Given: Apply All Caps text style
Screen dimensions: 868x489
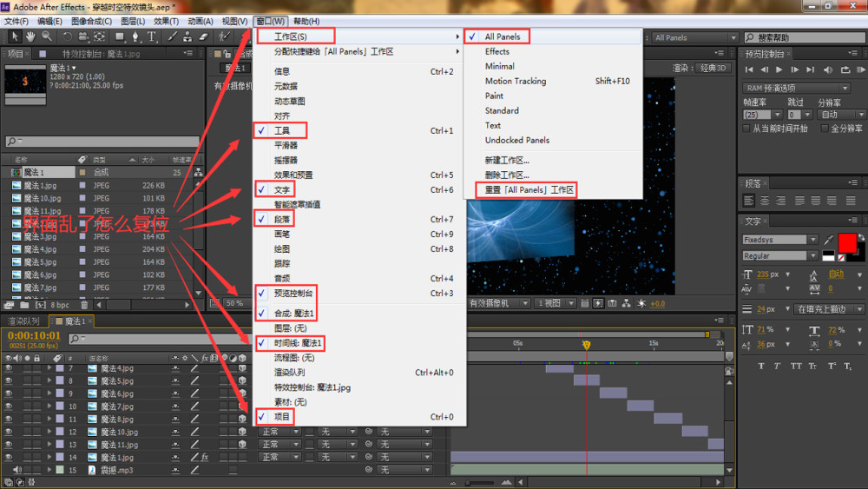Looking at the screenshot, I should tap(795, 366).
